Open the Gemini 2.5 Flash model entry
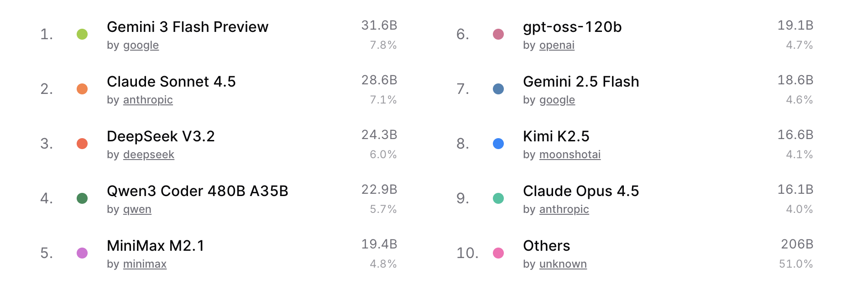 tap(581, 82)
